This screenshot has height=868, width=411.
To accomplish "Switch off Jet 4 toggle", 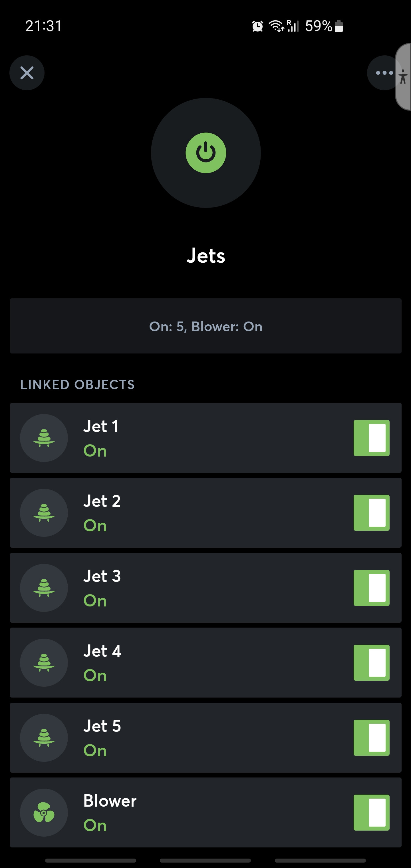I will pos(371,662).
